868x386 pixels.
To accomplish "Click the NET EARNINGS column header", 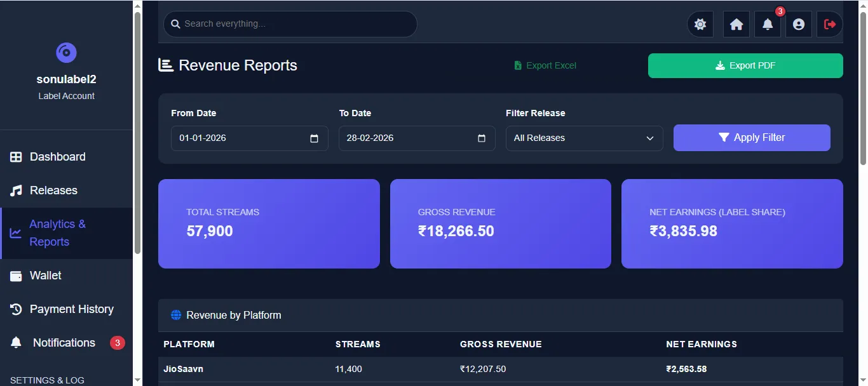I will coord(702,344).
